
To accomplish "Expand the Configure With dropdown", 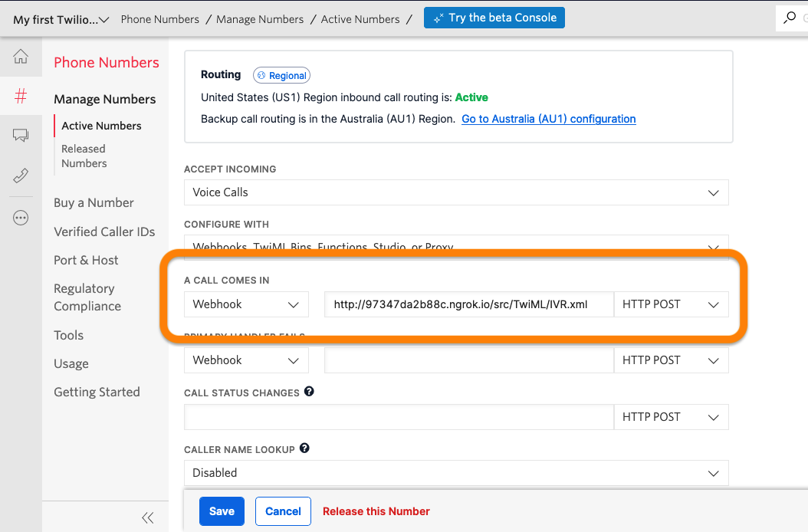I will (x=456, y=248).
